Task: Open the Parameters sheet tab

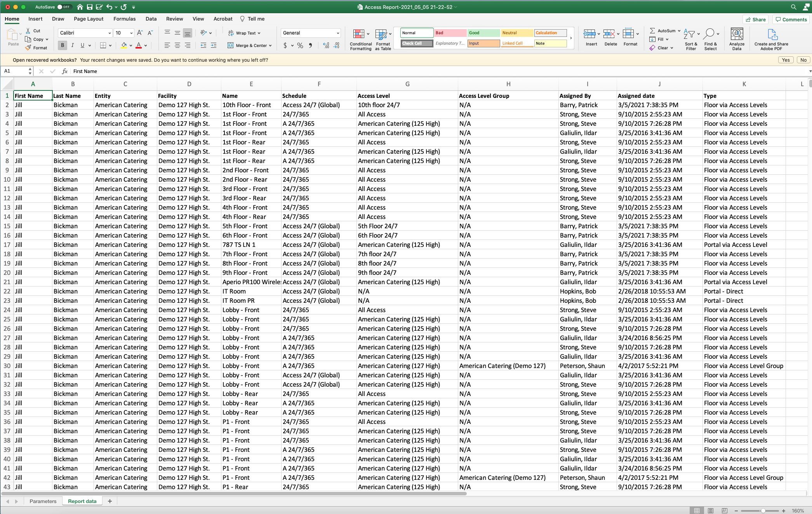Action: pos(43,501)
